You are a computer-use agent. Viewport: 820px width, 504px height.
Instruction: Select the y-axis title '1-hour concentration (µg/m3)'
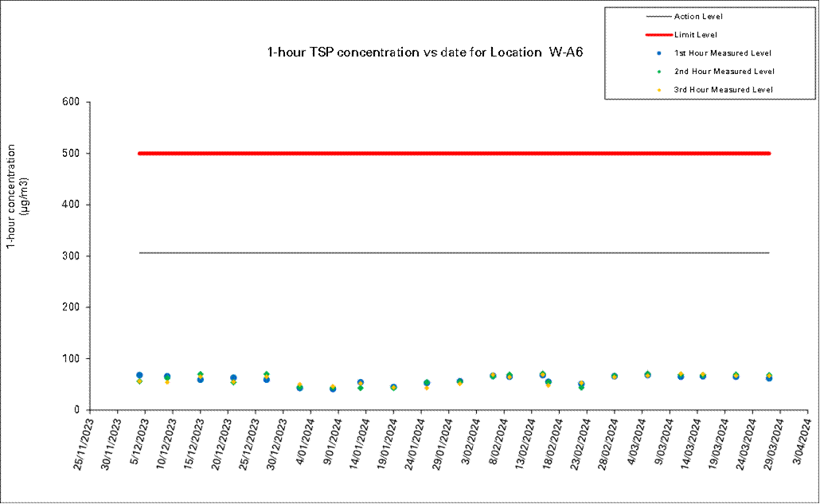pos(17,196)
